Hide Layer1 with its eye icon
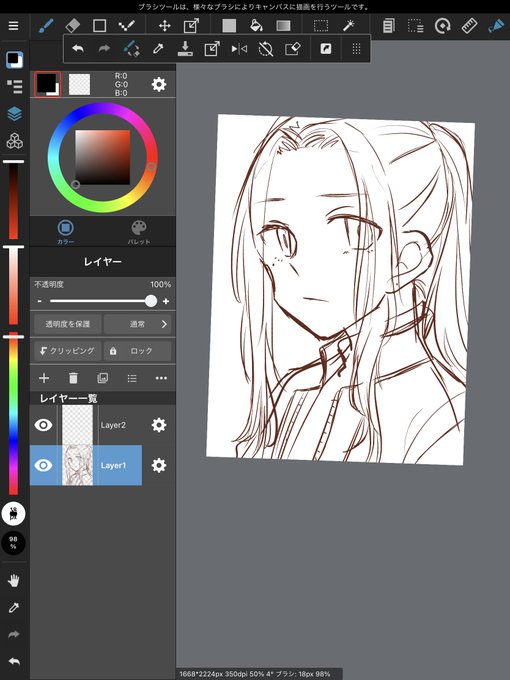Image resolution: width=510 pixels, height=680 pixels. click(43, 465)
